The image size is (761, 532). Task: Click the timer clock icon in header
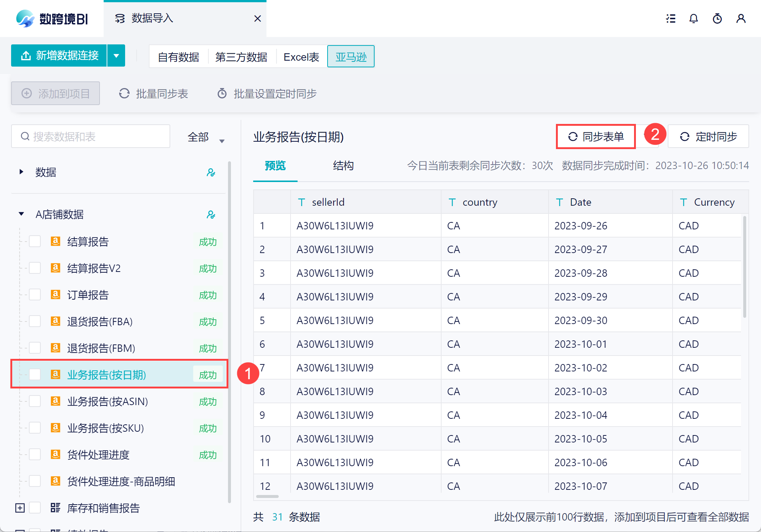click(717, 18)
